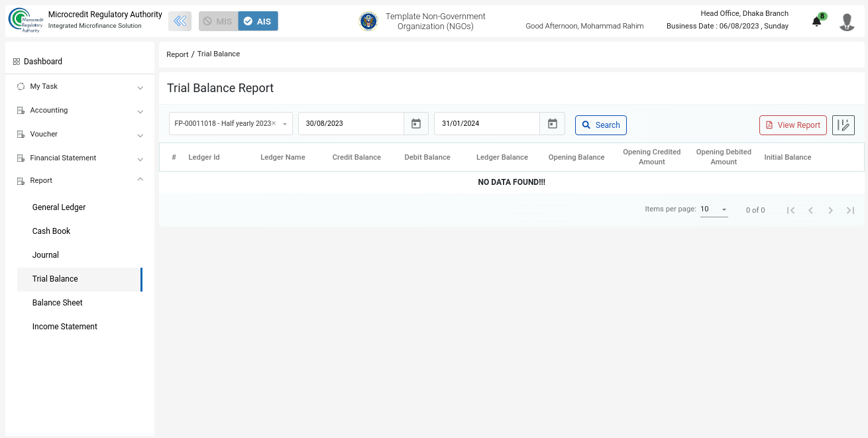The width and height of the screenshot is (868, 438).
Task: Go to next page arrow
Action: tap(830, 210)
